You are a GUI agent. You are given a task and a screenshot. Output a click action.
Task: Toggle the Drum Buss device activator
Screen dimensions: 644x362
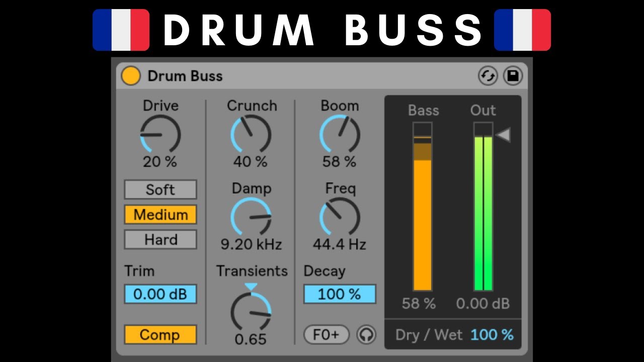pyautogui.click(x=131, y=76)
